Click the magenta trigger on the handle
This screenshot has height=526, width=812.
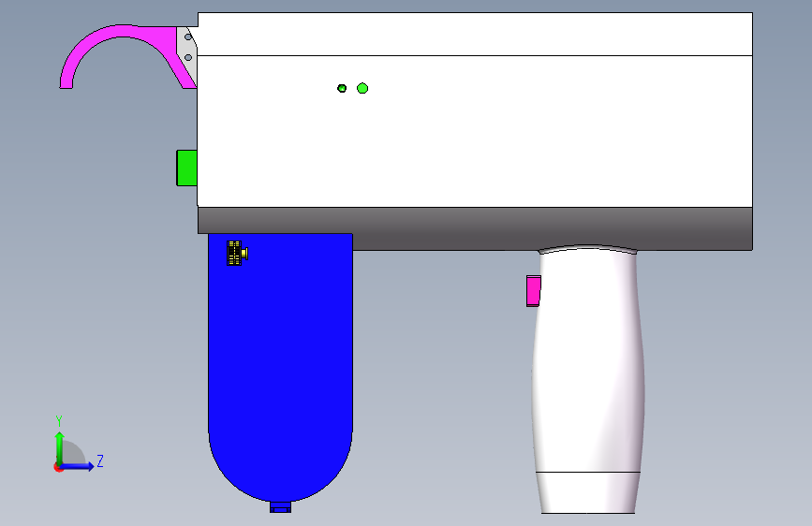pos(534,291)
